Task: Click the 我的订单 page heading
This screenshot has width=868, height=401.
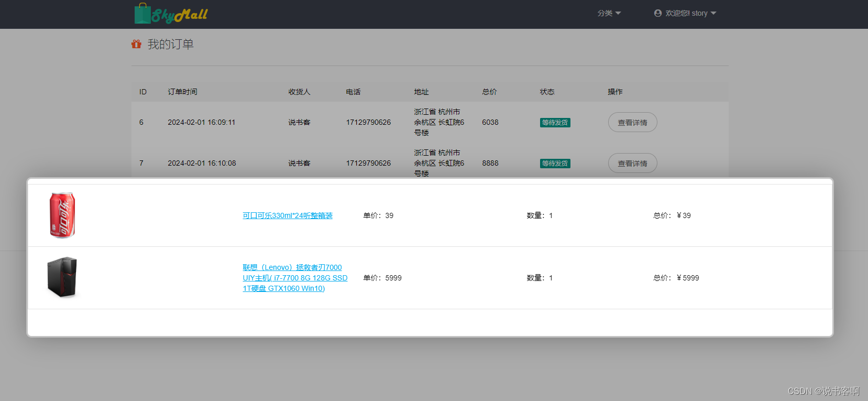Action: pyautogui.click(x=171, y=44)
